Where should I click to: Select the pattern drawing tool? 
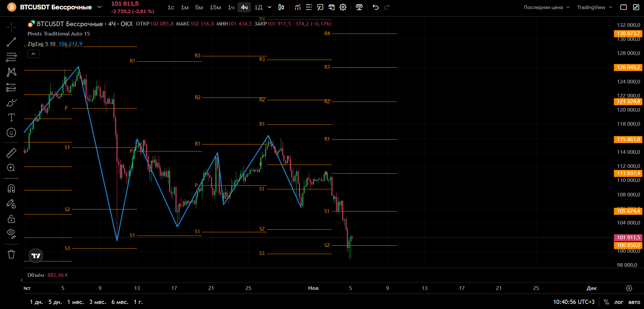(x=11, y=72)
